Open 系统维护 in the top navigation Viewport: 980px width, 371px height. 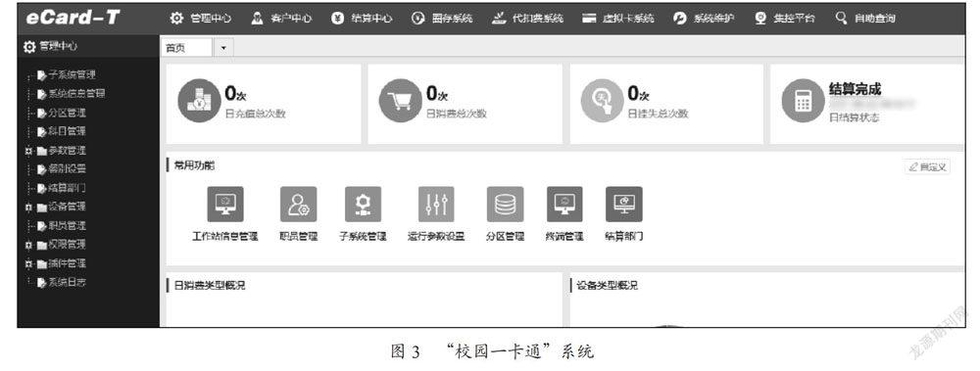click(703, 19)
